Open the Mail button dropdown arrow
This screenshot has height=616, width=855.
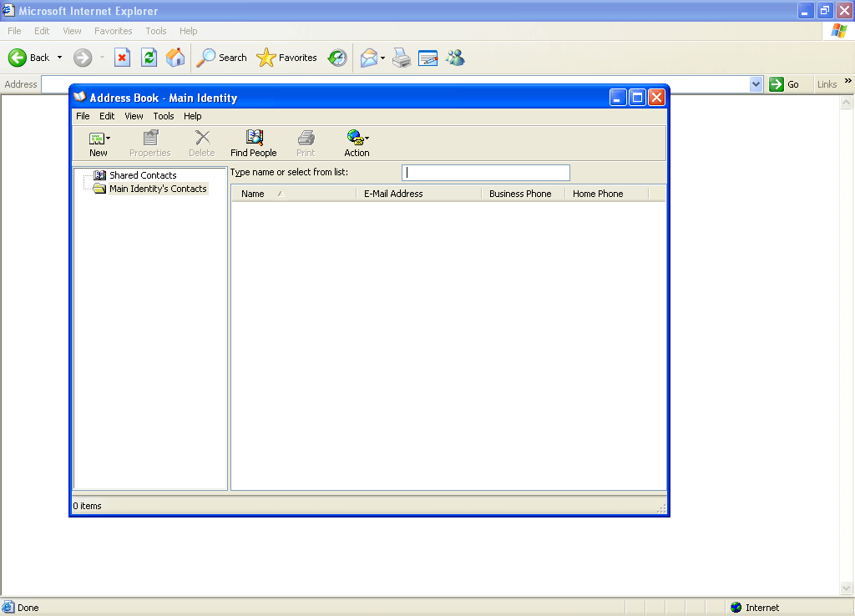(382, 58)
